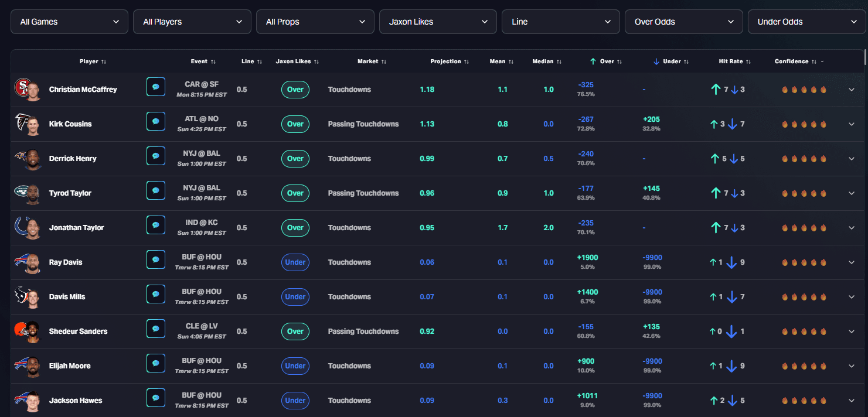Screen dimensions: 868x417
Task: Sort by Under column header
Action: pyautogui.click(x=671, y=61)
